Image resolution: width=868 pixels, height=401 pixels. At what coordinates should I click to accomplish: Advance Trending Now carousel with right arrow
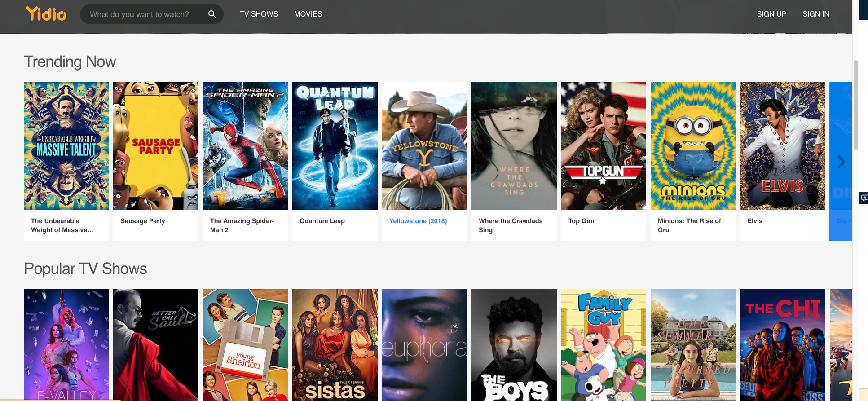(x=841, y=162)
